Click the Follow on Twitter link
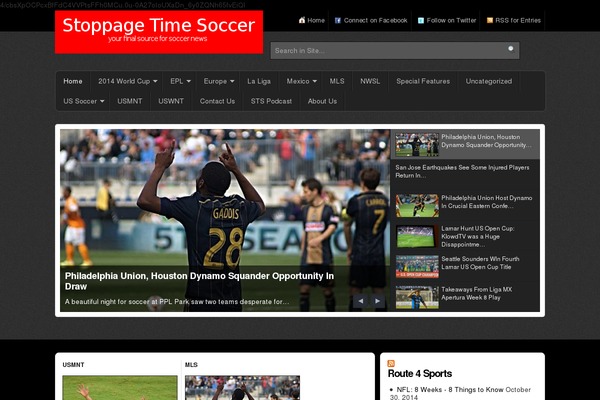The width and height of the screenshot is (600, 400). [x=451, y=20]
